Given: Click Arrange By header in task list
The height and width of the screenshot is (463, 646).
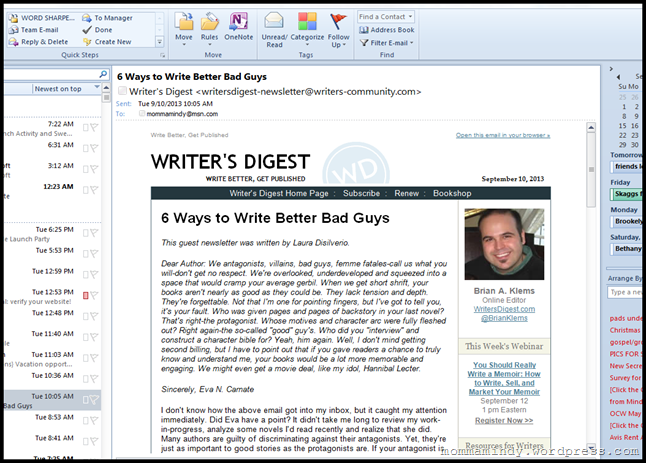Looking at the screenshot, I should 625,279.
